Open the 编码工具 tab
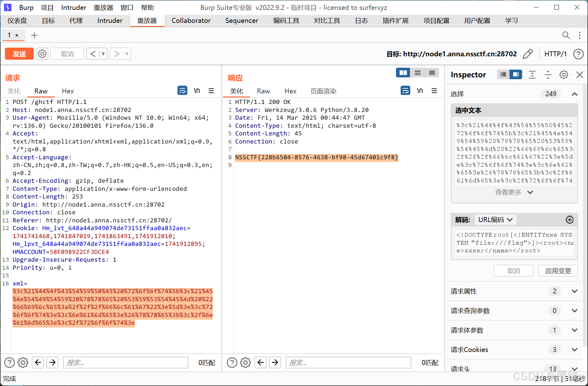 point(286,20)
